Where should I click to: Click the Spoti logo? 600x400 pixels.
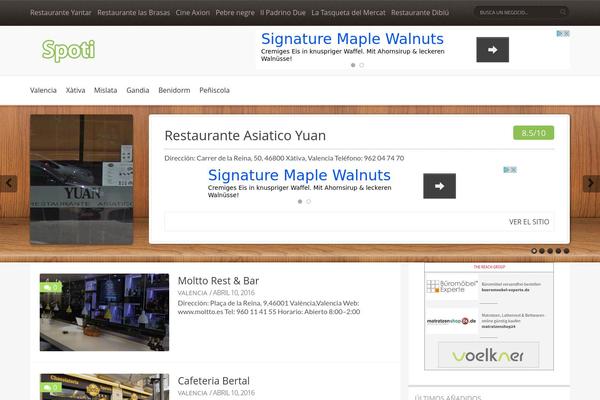(x=68, y=51)
